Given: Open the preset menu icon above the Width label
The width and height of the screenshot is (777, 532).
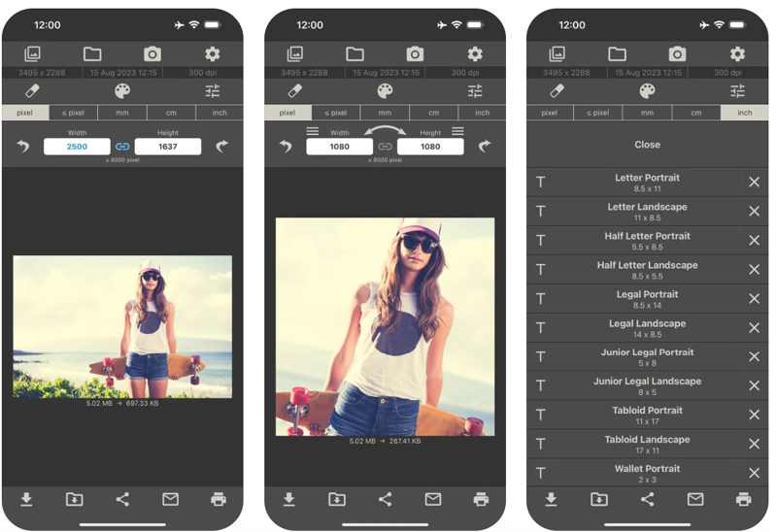Looking at the screenshot, I should pyautogui.click(x=313, y=131).
